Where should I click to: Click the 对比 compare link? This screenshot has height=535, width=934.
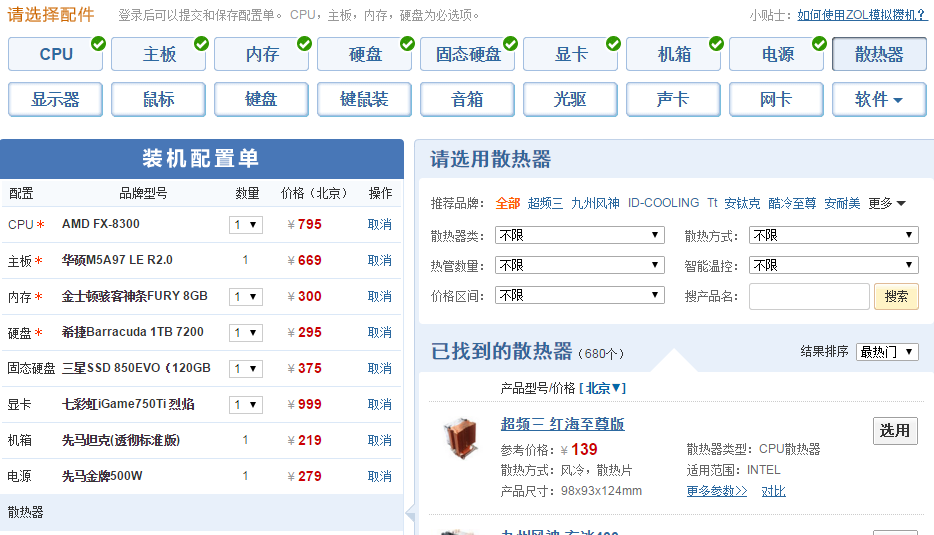(773, 491)
